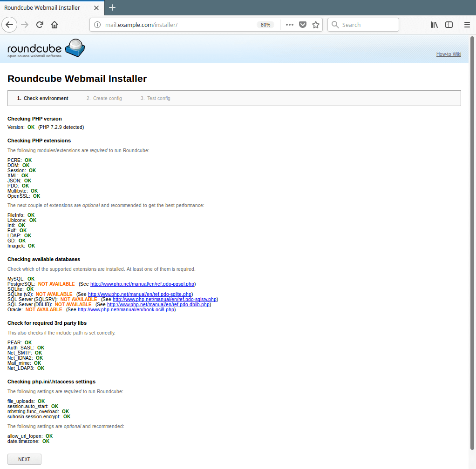
Task: Click the browser Back arrow button
Action: 10,25
